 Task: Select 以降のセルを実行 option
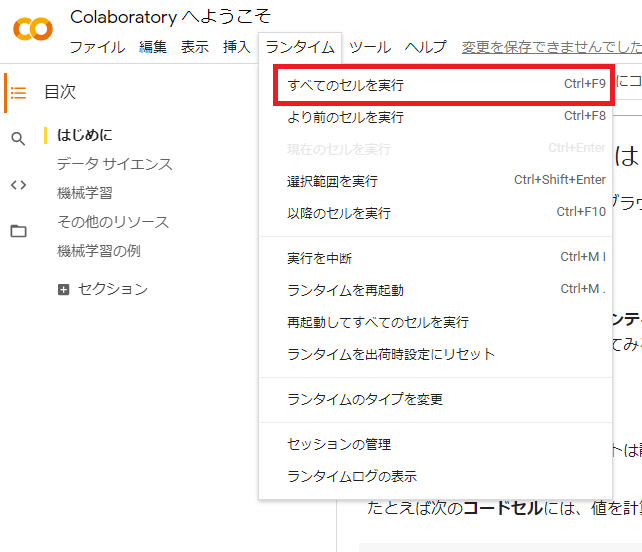point(338,213)
